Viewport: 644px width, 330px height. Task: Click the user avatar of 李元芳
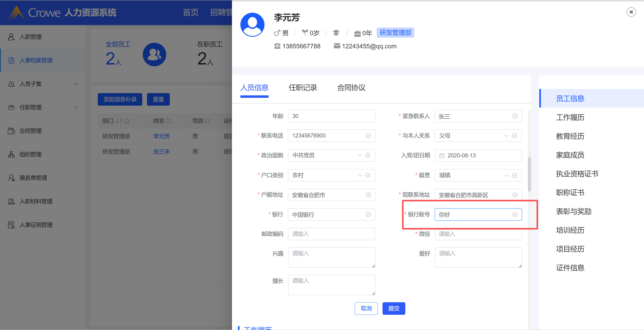(x=252, y=25)
